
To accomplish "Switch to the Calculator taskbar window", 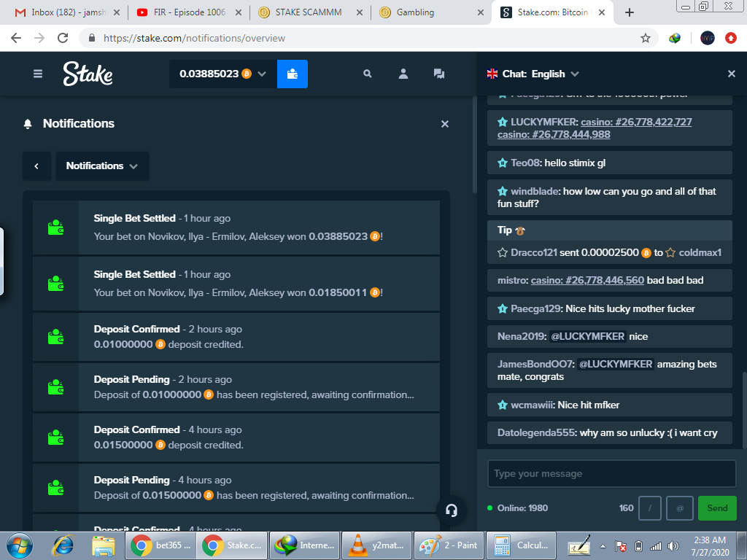I will pos(521,545).
